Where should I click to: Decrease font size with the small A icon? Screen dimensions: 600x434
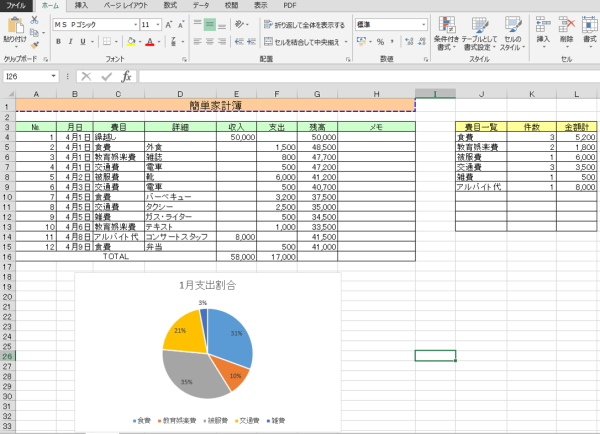(x=181, y=25)
